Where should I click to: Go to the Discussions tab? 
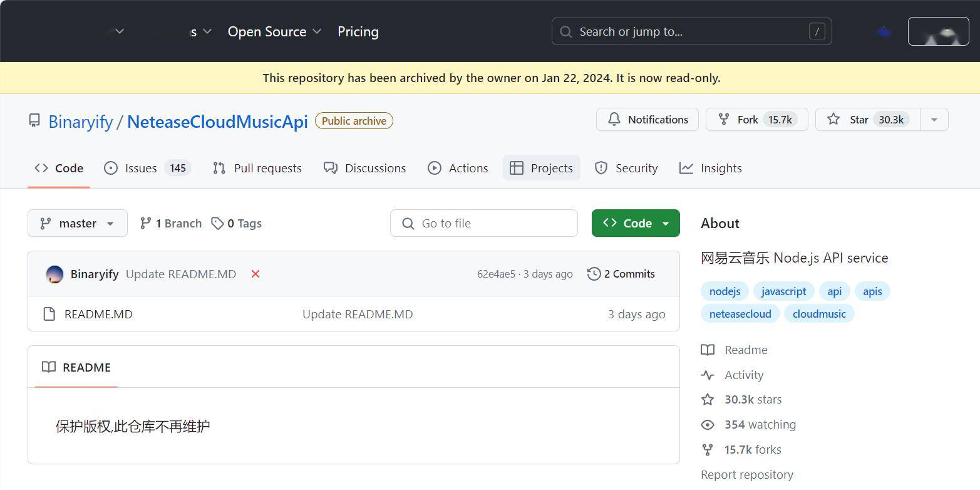(x=364, y=168)
